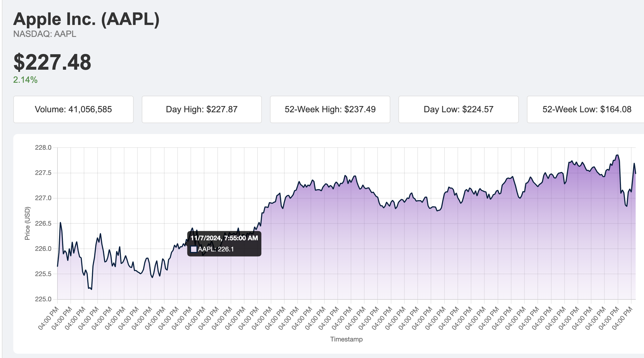This screenshot has width=644, height=358.
Task: Click the Volume: 41,056,585 stat card
Action: click(x=73, y=109)
